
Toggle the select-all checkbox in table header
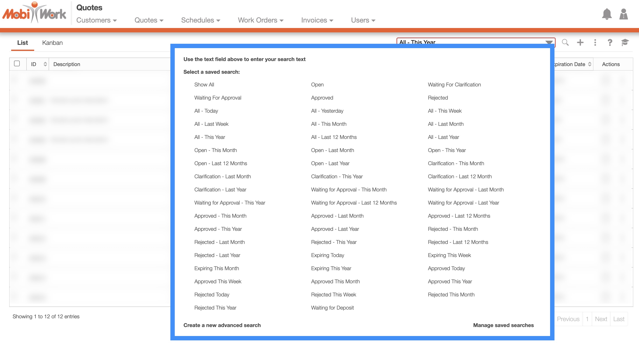point(17,63)
